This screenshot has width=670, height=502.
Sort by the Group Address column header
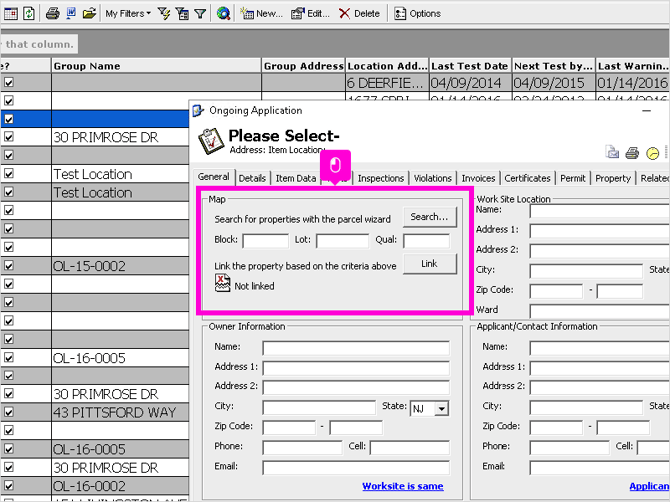[x=303, y=66]
